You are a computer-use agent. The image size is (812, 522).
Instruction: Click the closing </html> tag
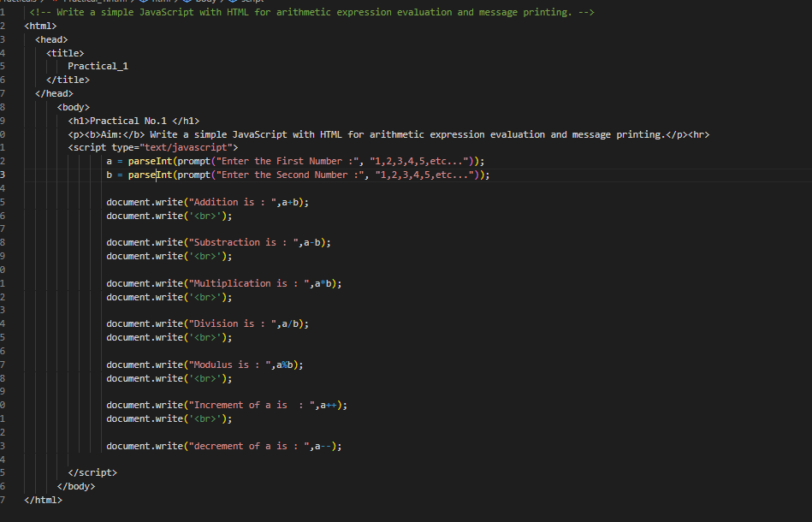coord(43,501)
